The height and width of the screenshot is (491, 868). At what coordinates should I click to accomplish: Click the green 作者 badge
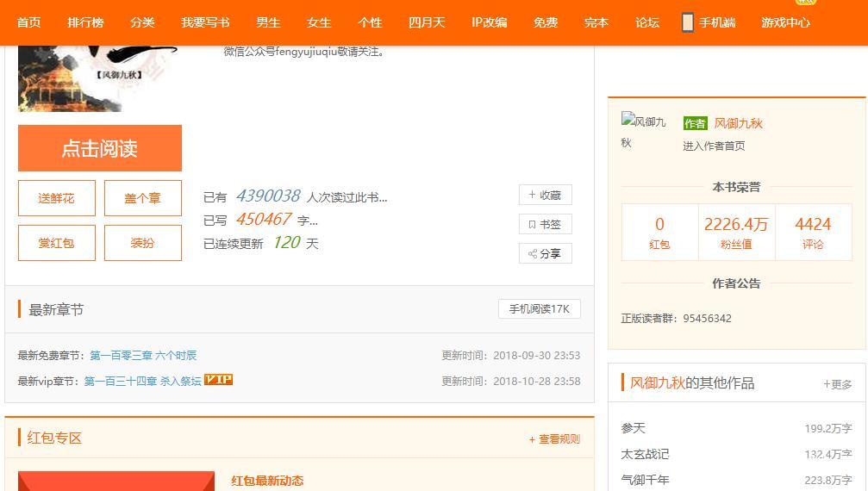tap(695, 123)
